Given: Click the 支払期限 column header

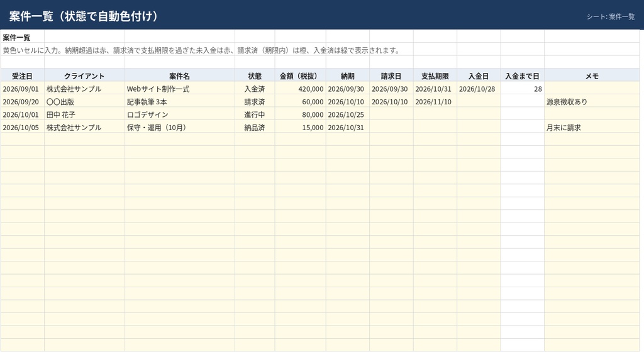Looking at the screenshot, I should coord(435,76).
